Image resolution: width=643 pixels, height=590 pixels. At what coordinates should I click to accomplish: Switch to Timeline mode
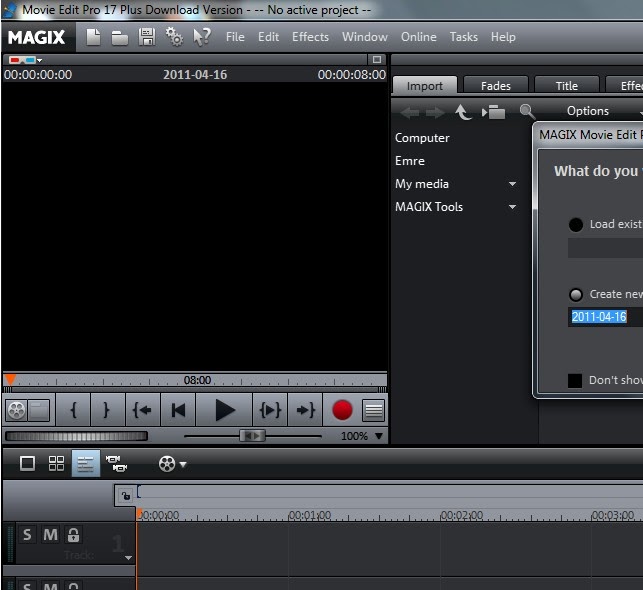86,464
